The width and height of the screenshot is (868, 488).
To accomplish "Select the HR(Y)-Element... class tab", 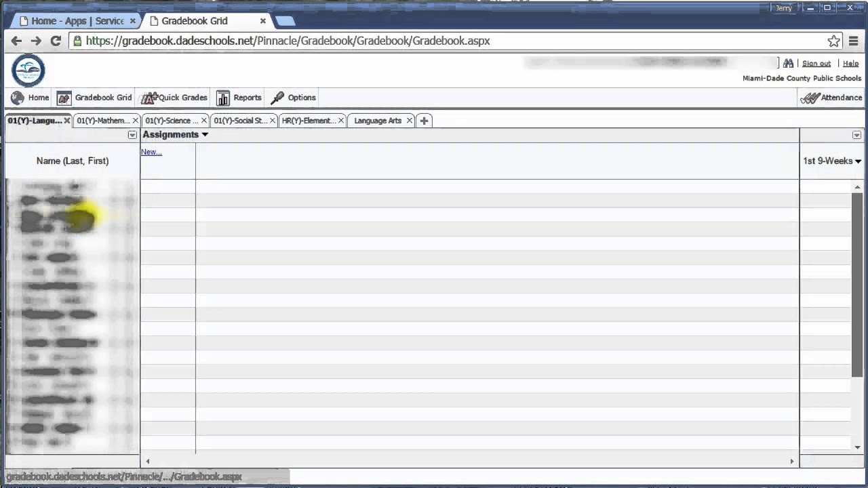I will click(309, 121).
